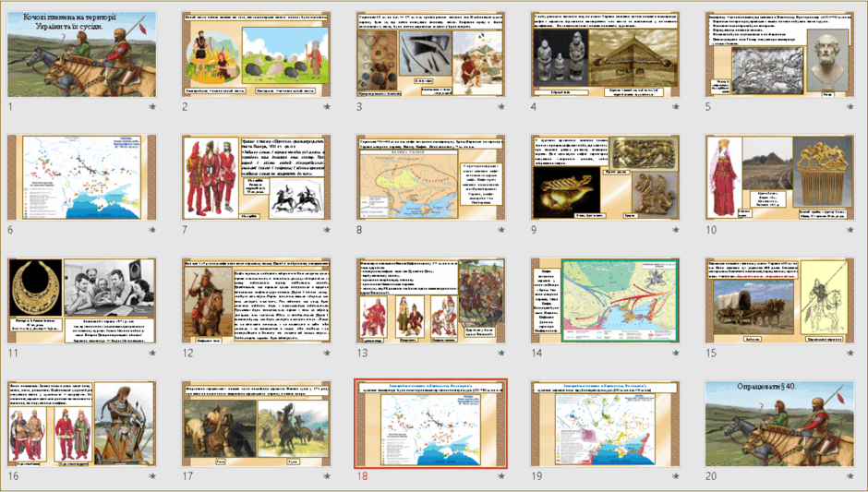
Task: Select slide 19 thumbnail
Action: coord(605,424)
